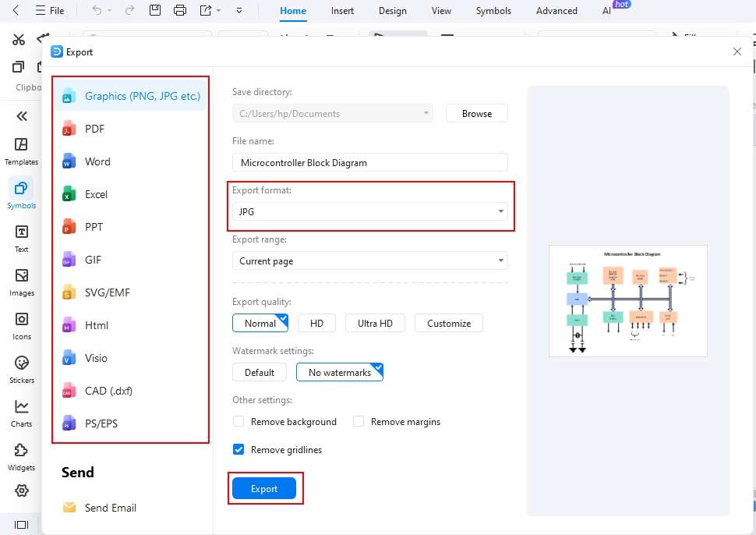Click the Browse button
The image size is (756, 535).
coord(475,112)
